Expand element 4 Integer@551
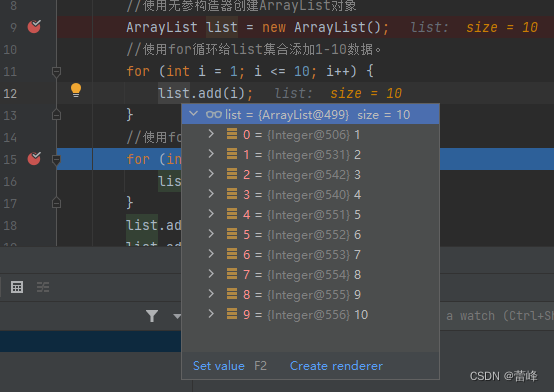This screenshot has width=554, height=392. pyautogui.click(x=211, y=213)
